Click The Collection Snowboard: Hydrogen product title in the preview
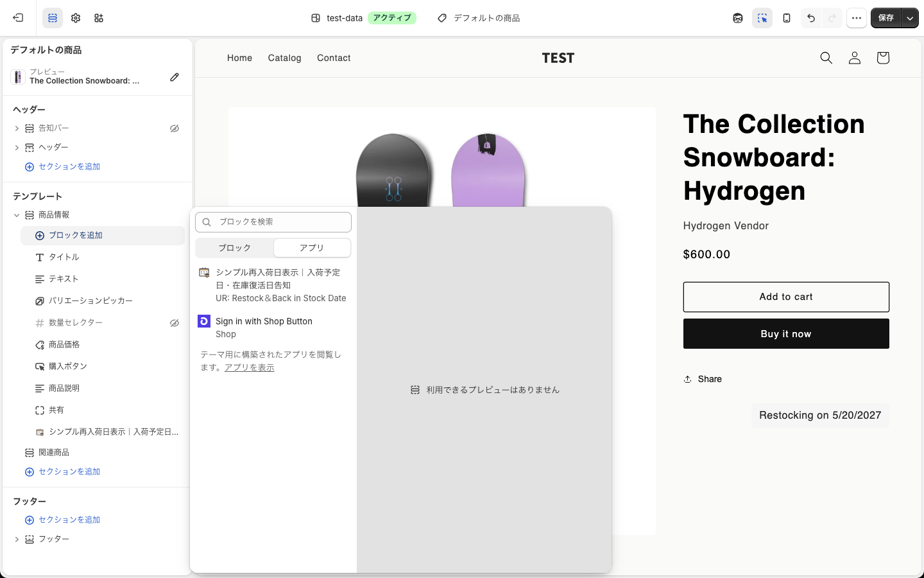The height and width of the screenshot is (578, 924). [x=774, y=157]
